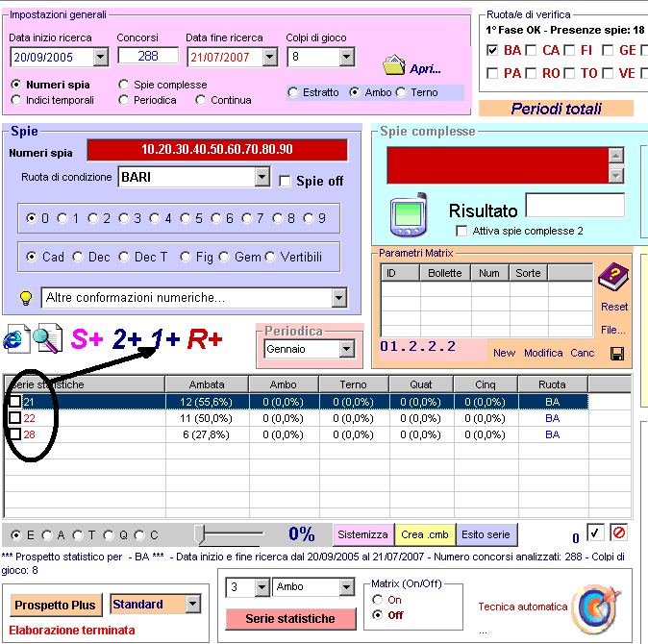Click the checkmark select-all icon
The width and height of the screenshot is (648, 644).
pos(595,533)
